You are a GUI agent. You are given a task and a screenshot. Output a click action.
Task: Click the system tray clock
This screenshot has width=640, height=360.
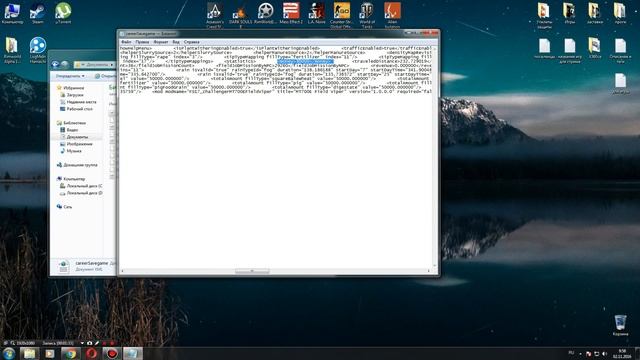coord(622,353)
